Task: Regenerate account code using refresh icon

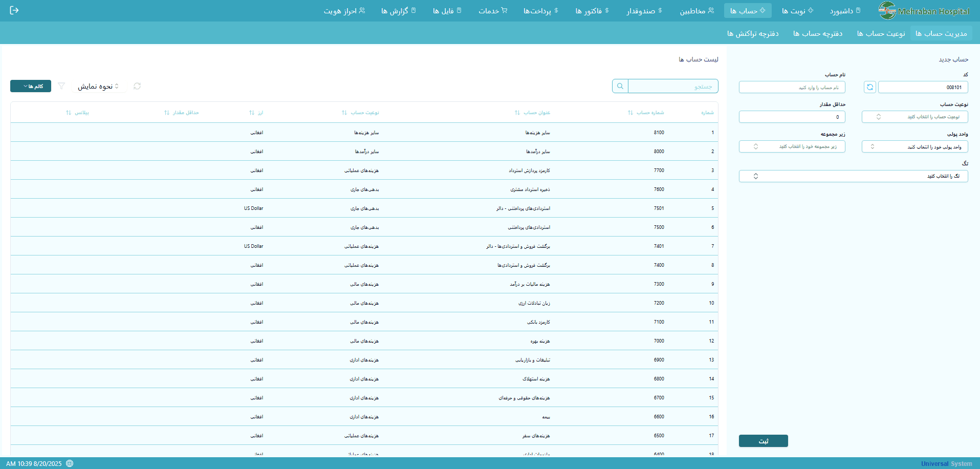Action: click(x=869, y=87)
